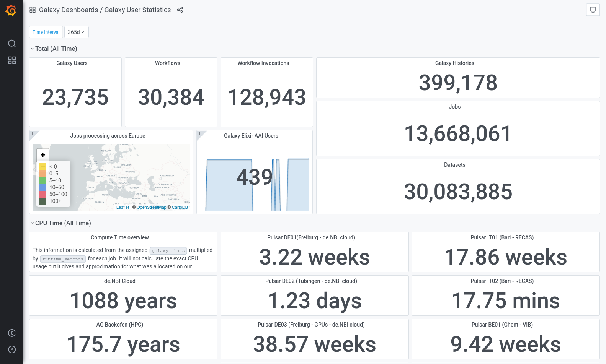
Task: Open the Pulsar DE03 Freiburg GPUs panel title
Action: point(311,325)
